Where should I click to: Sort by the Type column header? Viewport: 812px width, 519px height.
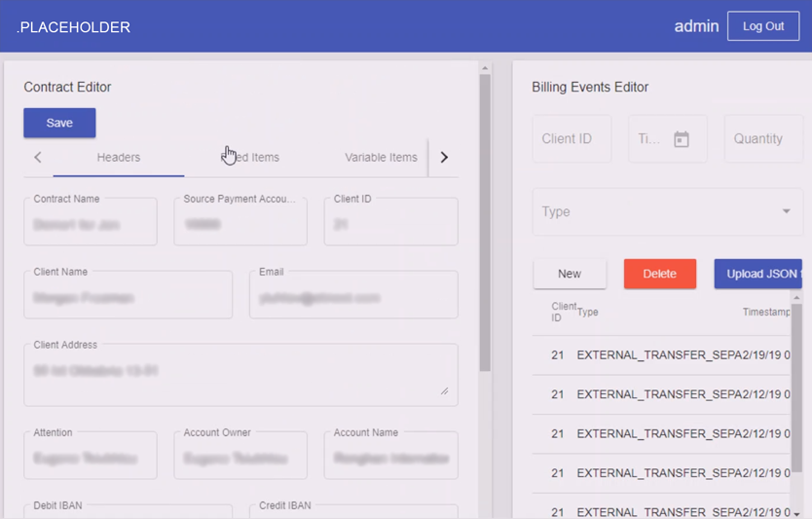tap(588, 313)
